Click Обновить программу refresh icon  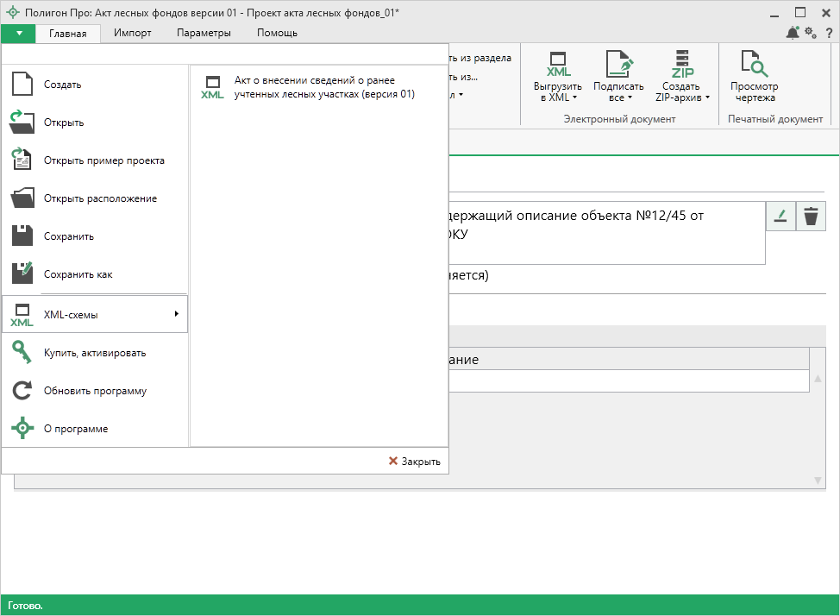coord(22,391)
